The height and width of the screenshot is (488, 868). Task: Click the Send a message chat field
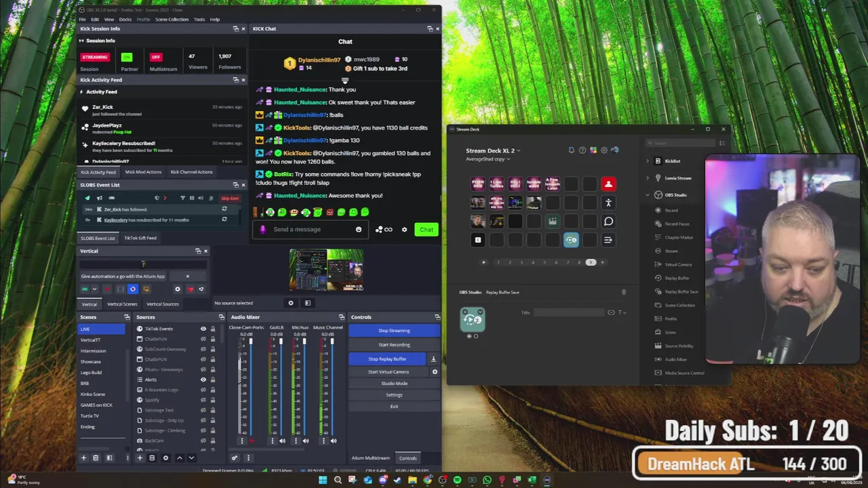pos(312,229)
